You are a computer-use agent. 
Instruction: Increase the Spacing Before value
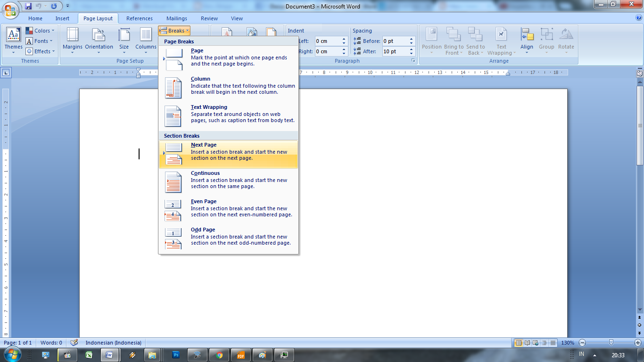point(412,39)
